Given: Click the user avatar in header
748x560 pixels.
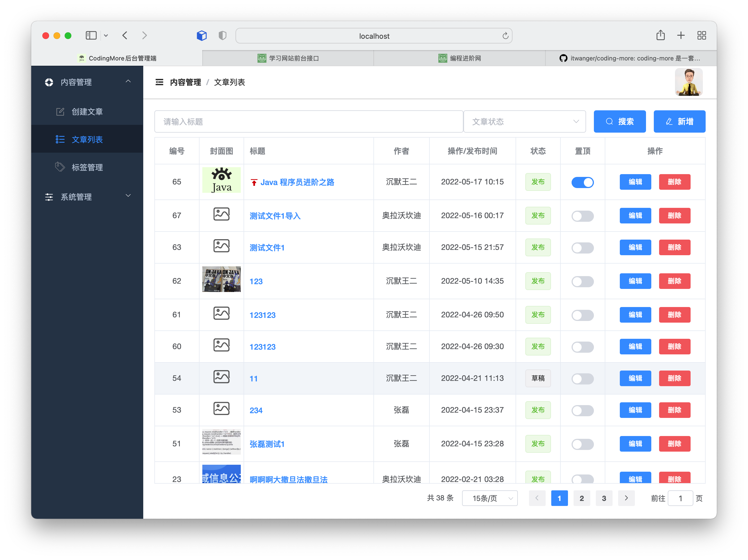Looking at the screenshot, I should tap(688, 82).
